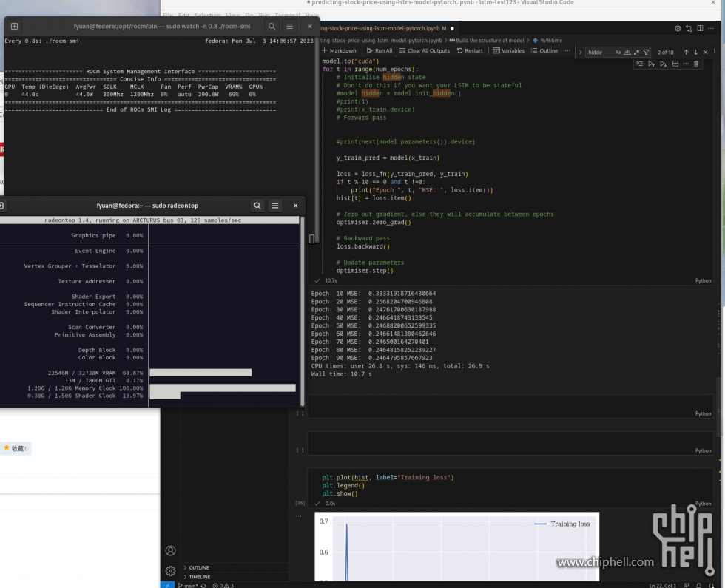725x588 pixels.
Task: Click Run All in notebook toolbar
Action: tap(380, 51)
